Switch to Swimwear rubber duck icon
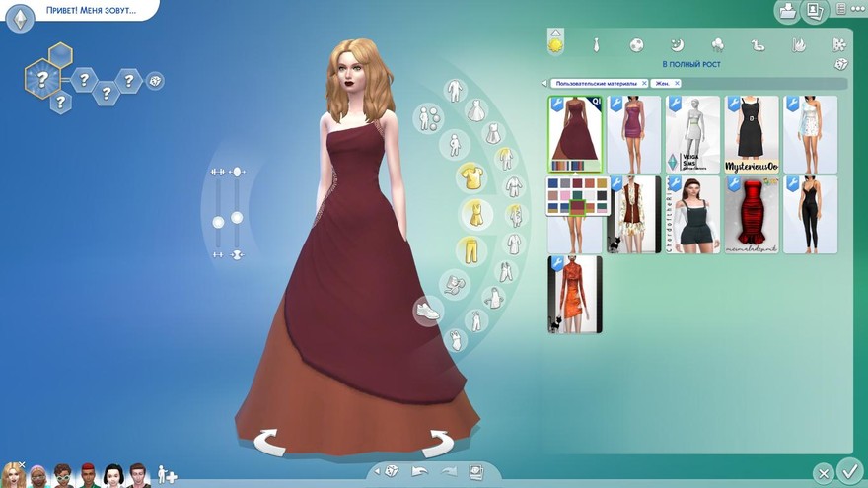 click(x=758, y=44)
